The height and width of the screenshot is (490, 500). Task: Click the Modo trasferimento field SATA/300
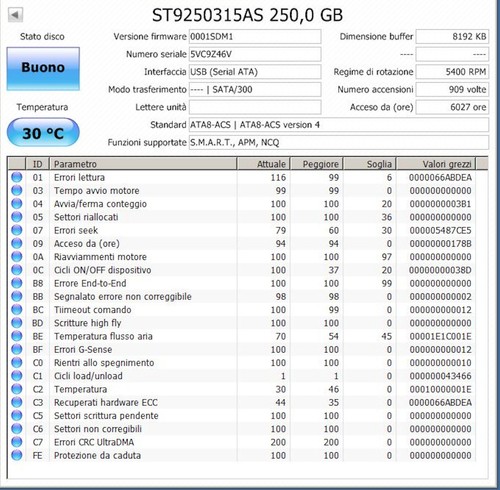coord(255,90)
